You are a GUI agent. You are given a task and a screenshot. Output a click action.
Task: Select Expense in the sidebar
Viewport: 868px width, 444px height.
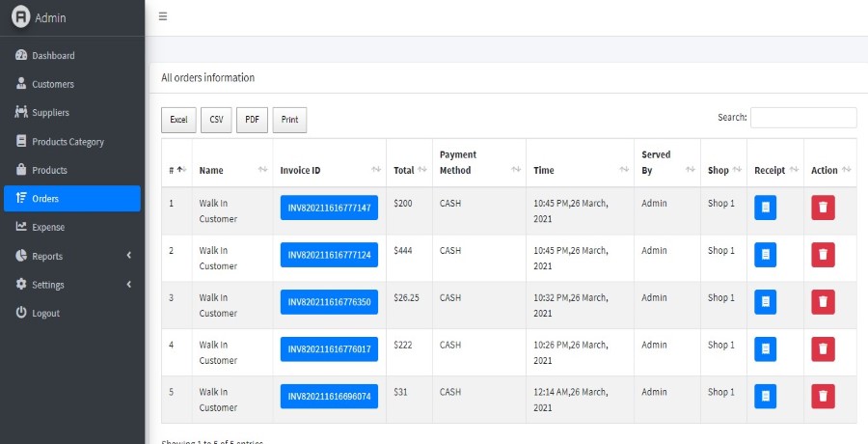coord(72,227)
